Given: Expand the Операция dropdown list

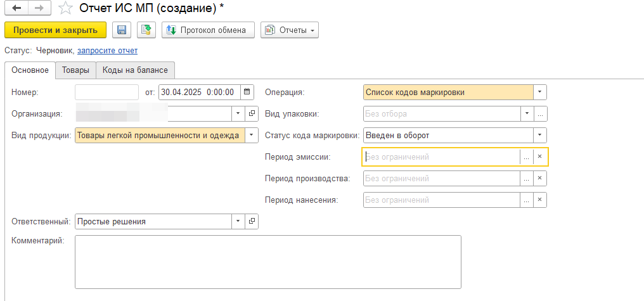Looking at the screenshot, I should coord(539,92).
